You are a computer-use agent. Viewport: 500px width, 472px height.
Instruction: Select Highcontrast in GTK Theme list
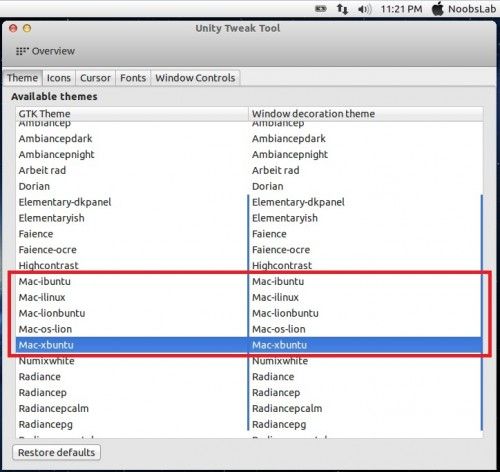point(132,265)
